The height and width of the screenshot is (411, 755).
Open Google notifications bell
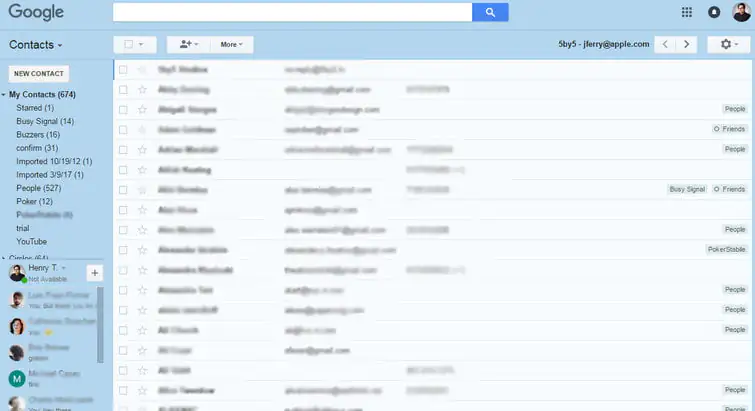click(x=714, y=13)
